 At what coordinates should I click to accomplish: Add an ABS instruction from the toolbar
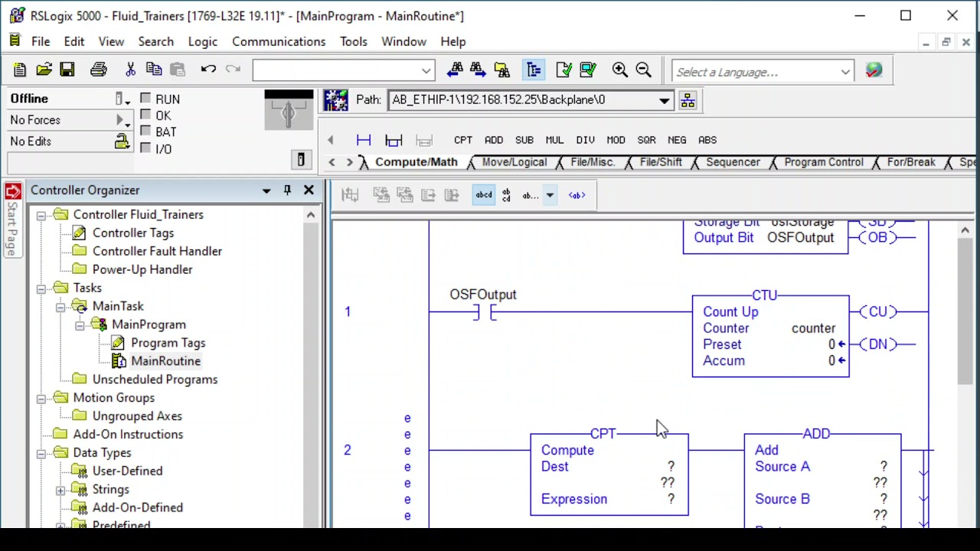pos(707,140)
